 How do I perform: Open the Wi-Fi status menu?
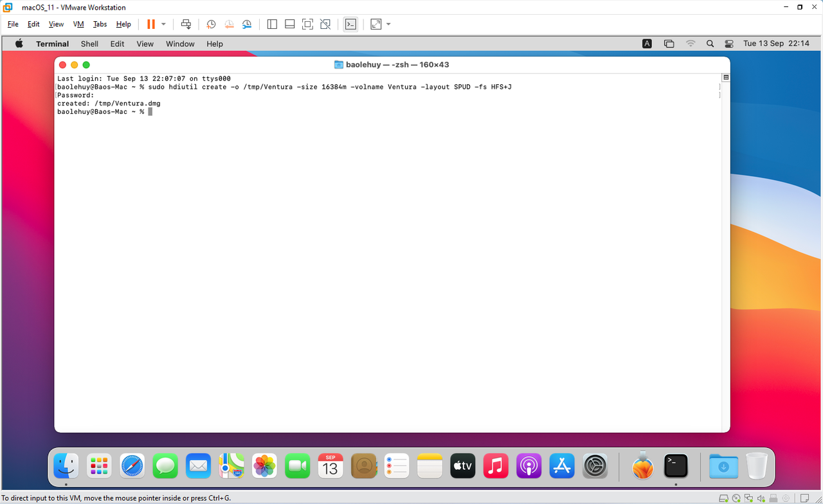pos(691,44)
